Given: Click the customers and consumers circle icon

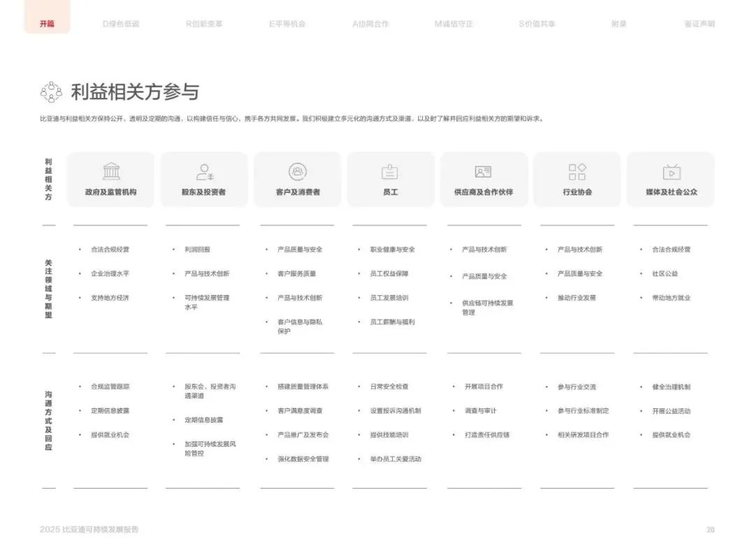Looking at the screenshot, I should point(298,171).
